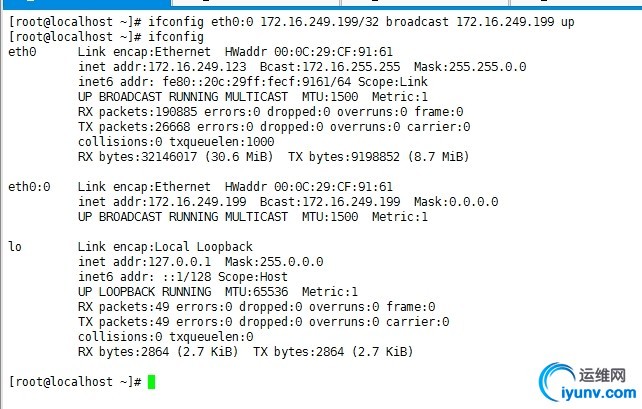Select the active blue session tab

(85, 2)
